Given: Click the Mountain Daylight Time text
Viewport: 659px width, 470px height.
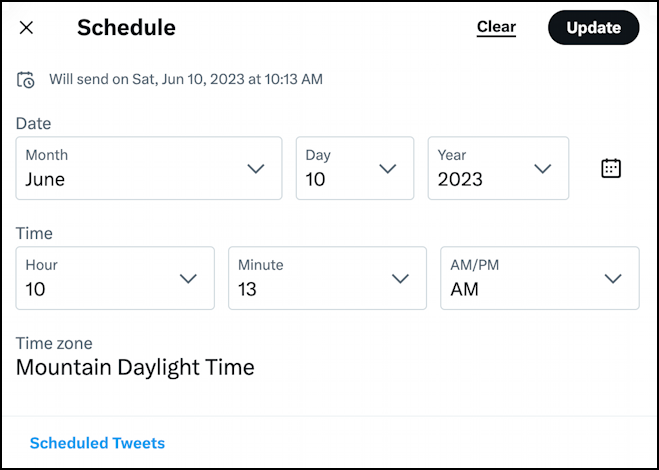Looking at the screenshot, I should (x=135, y=367).
